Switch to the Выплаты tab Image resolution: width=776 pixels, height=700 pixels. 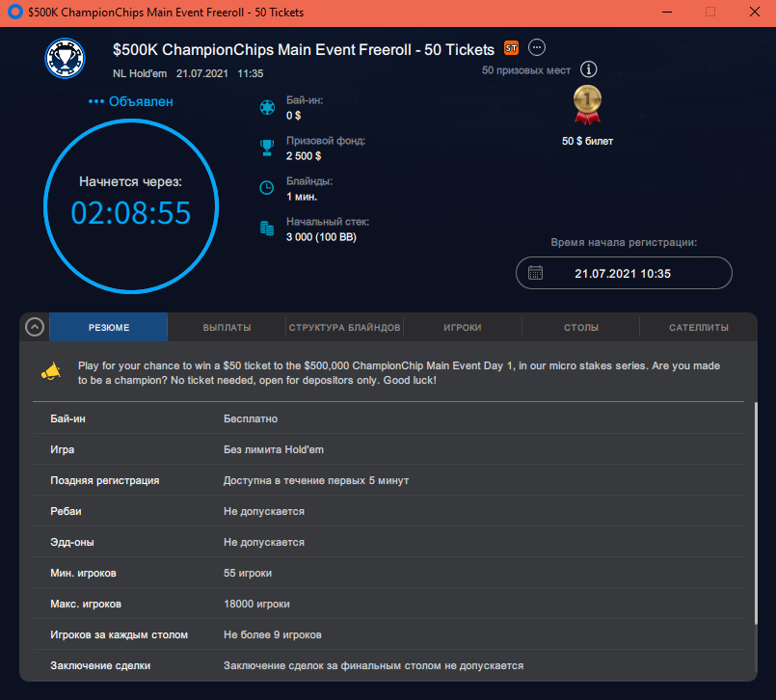[x=227, y=327]
